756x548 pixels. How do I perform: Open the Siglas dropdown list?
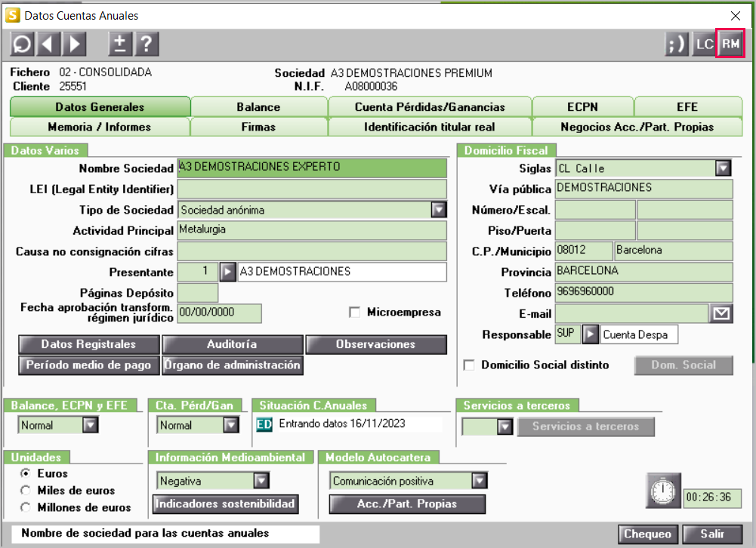click(x=723, y=168)
